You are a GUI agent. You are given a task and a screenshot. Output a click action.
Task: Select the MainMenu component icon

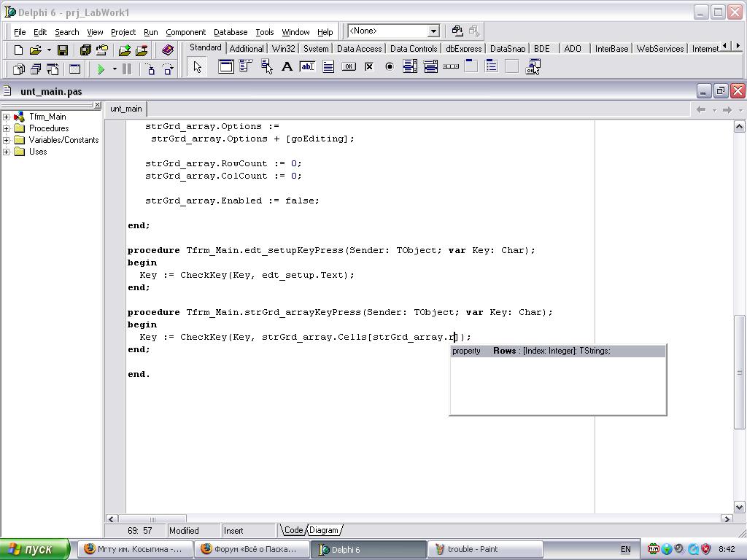246,67
